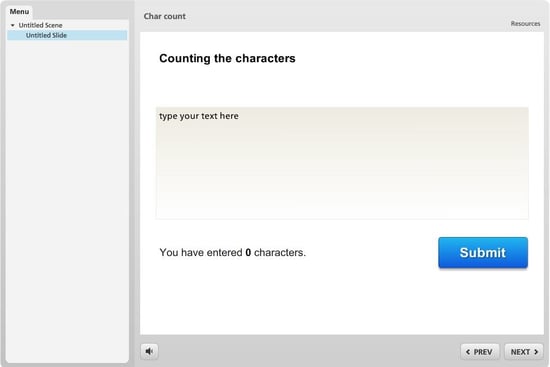This screenshot has width=550, height=367.
Task: Click the Char count course title
Action: [165, 16]
